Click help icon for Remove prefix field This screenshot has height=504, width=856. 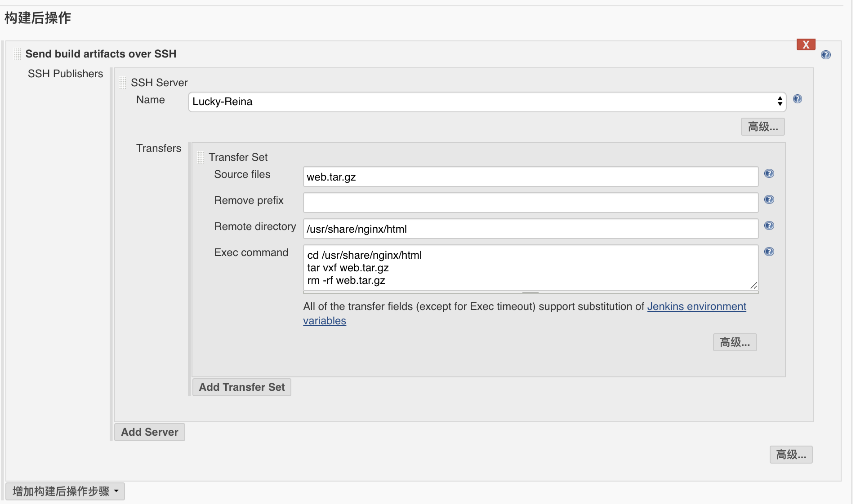[x=769, y=200]
